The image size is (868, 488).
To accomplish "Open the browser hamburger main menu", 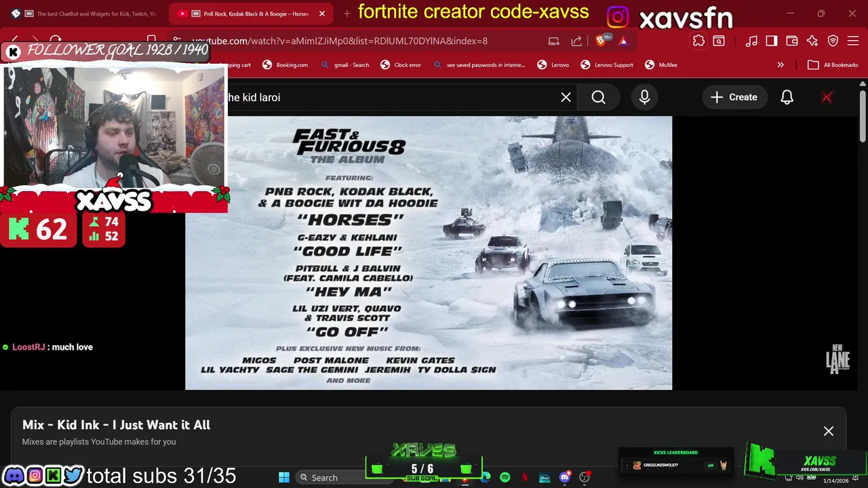I will (854, 41).
